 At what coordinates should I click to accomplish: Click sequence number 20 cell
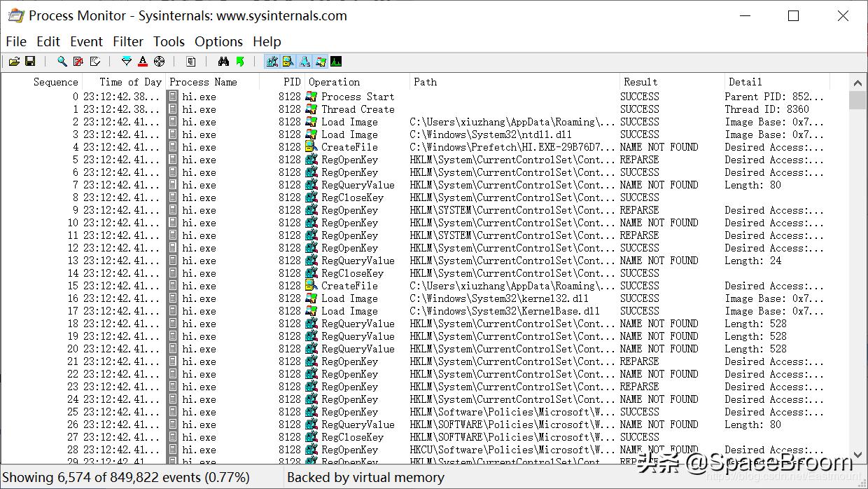pyautogui.click(x=73, y=349)
